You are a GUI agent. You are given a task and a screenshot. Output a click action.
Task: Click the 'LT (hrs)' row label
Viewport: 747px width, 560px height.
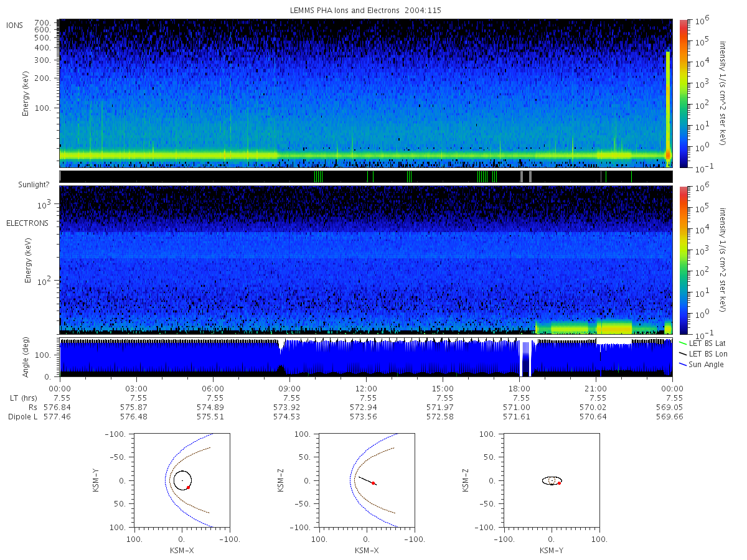pyautogui.click(x=23, y=398)
